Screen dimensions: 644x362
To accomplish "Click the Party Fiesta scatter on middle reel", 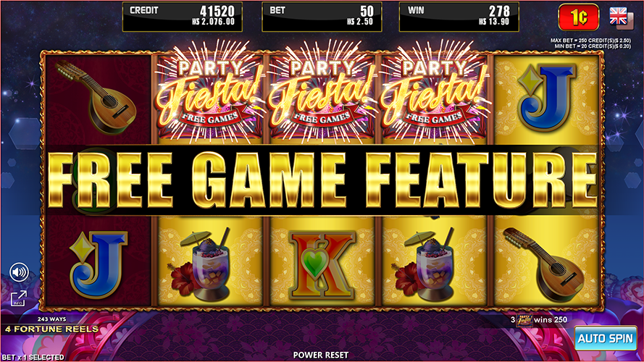I will tap(322, 94).
